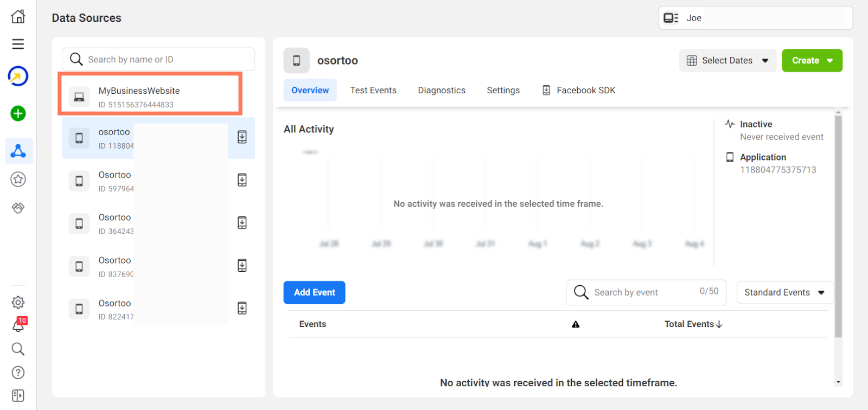The width and height of the screenshot is (868, 410).
Task: Click the Add Event button
Action: coord(314,292)
